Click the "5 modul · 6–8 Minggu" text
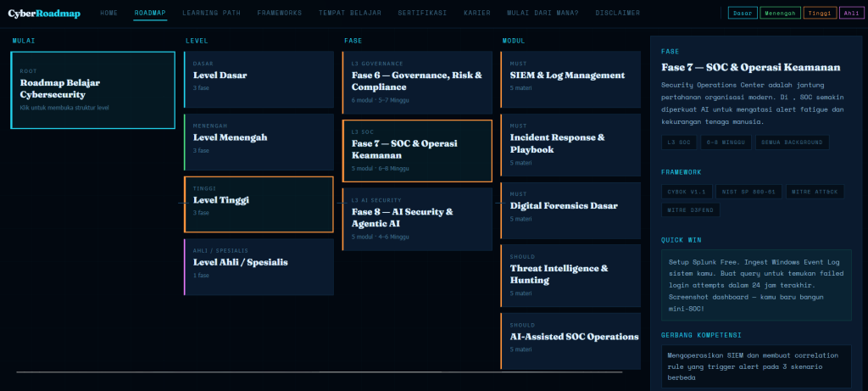The image size is (868, 391). [x=381, y=169]
